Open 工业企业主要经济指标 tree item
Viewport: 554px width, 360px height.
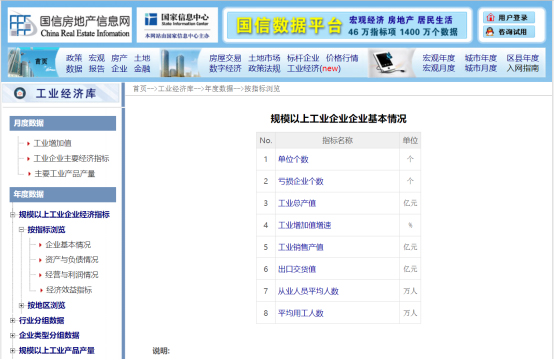[71, 158]
